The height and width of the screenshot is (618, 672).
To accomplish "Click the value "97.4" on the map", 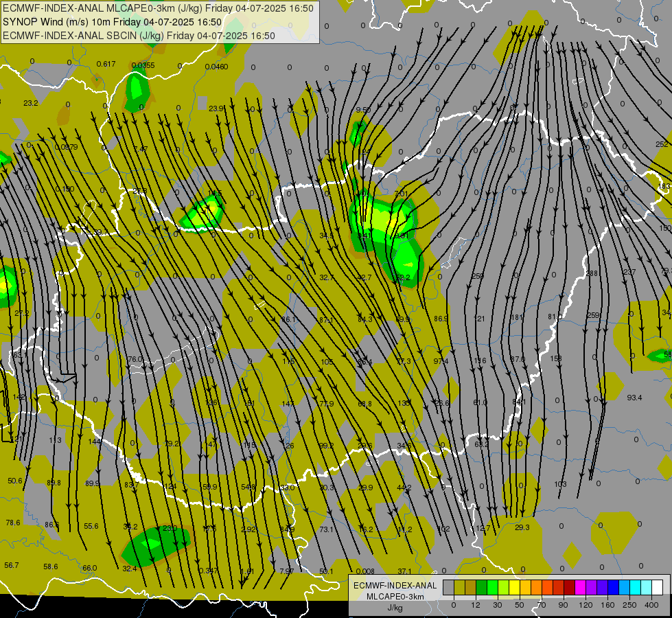I will (441, 361).
